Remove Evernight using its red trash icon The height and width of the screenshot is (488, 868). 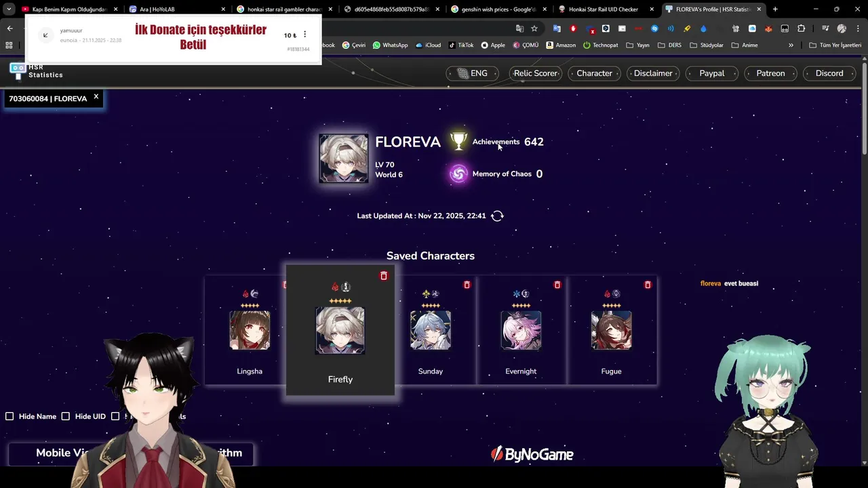coord(557,285)
